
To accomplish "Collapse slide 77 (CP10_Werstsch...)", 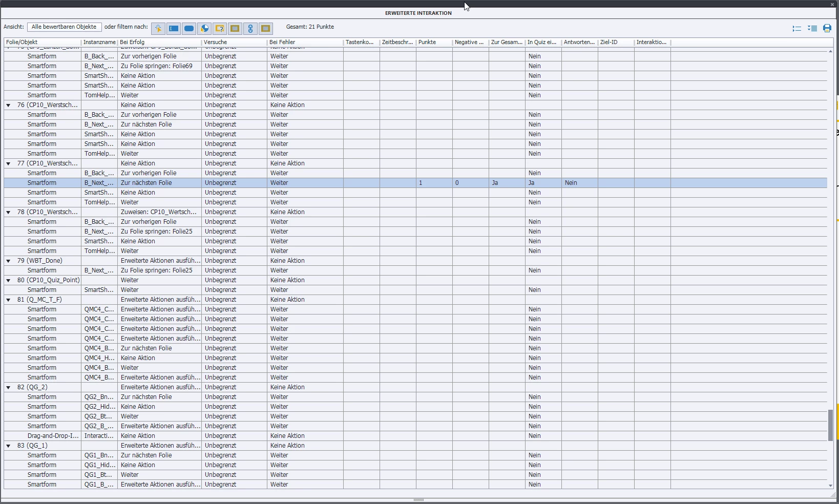I will [8, 163].
